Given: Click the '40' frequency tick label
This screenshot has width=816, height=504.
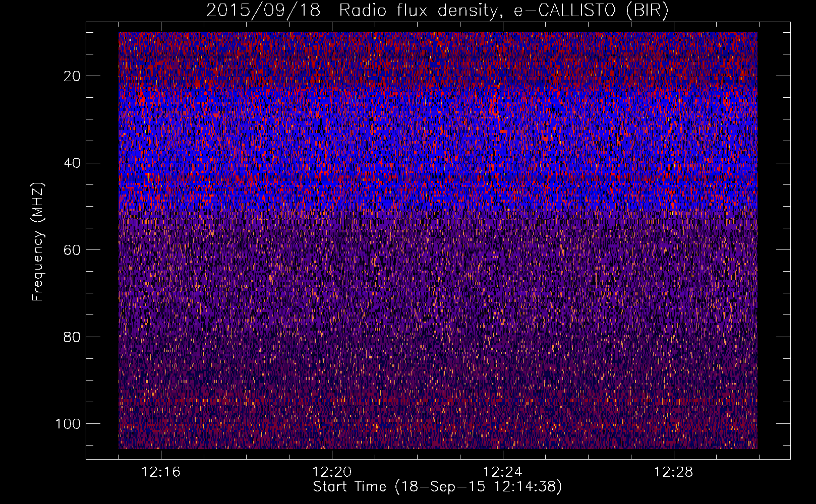Looking at the screenshot, I should [x=72, y=163].
